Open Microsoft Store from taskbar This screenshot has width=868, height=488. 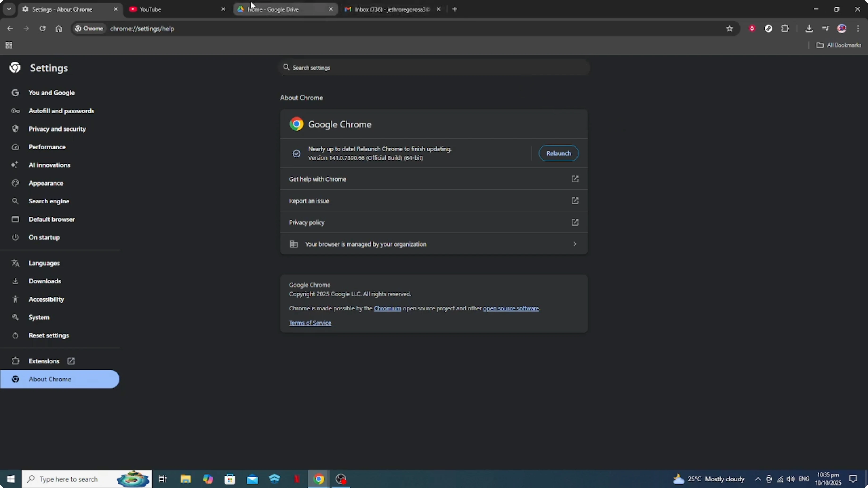pyautogui.click(x=230, y=479)
